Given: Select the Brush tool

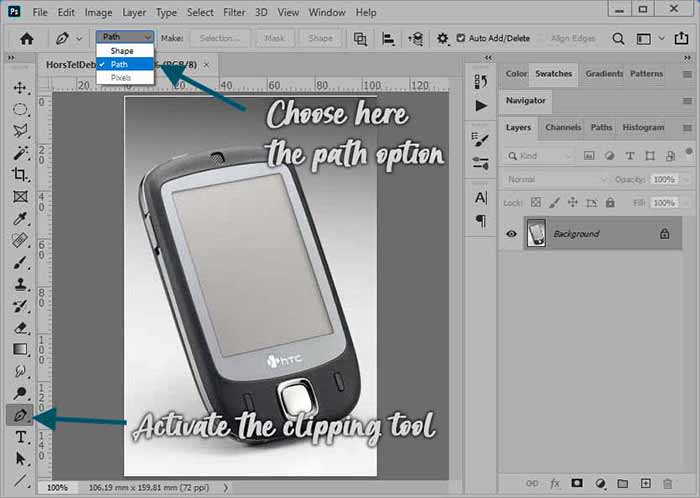Looking at the screenshot, I should (x=20, y=262).
